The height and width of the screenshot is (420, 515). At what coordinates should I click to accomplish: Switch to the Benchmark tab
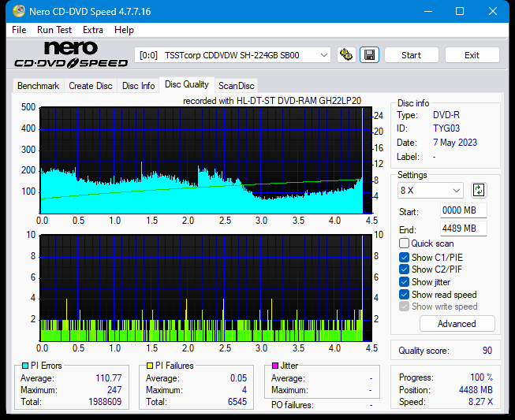38,86
